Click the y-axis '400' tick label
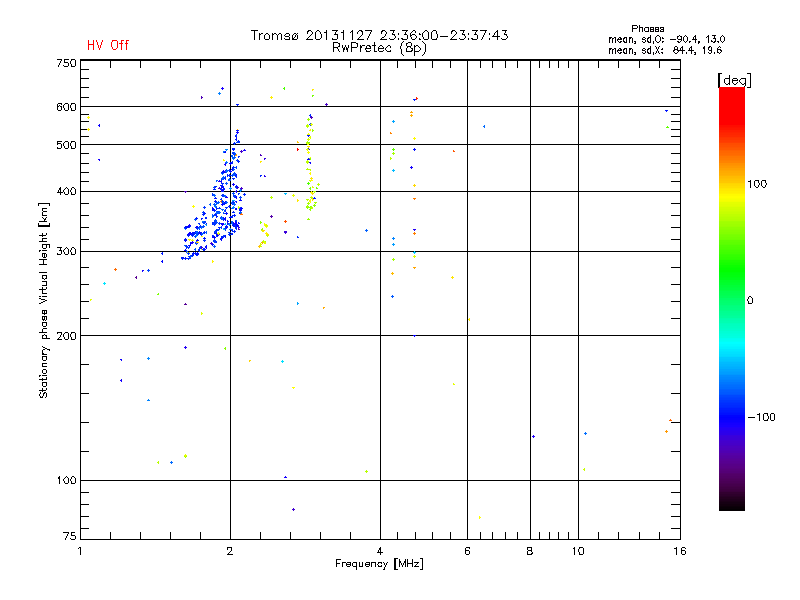 click(x=66, y=191)
